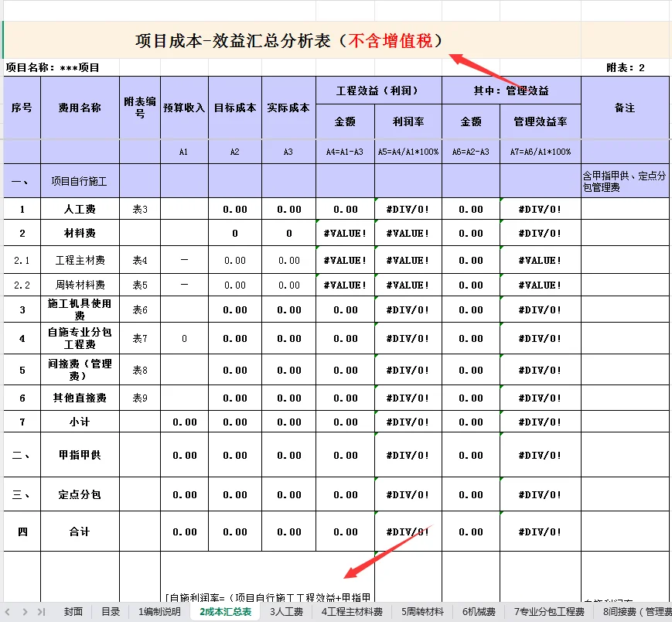672x622 pixels.
Task: Switch to the 封面 sheet tab
Action: coord(72,610)
